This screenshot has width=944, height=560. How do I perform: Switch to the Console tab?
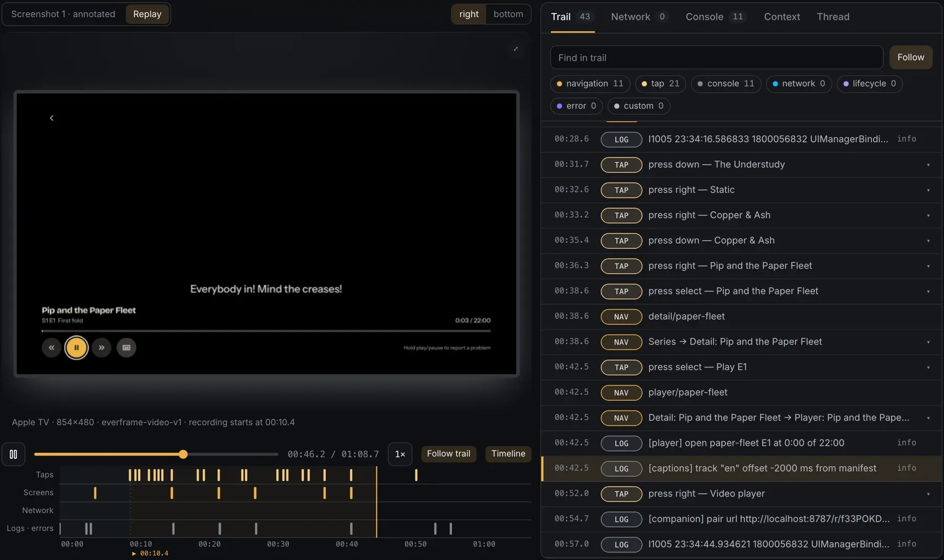coord(715,17)
